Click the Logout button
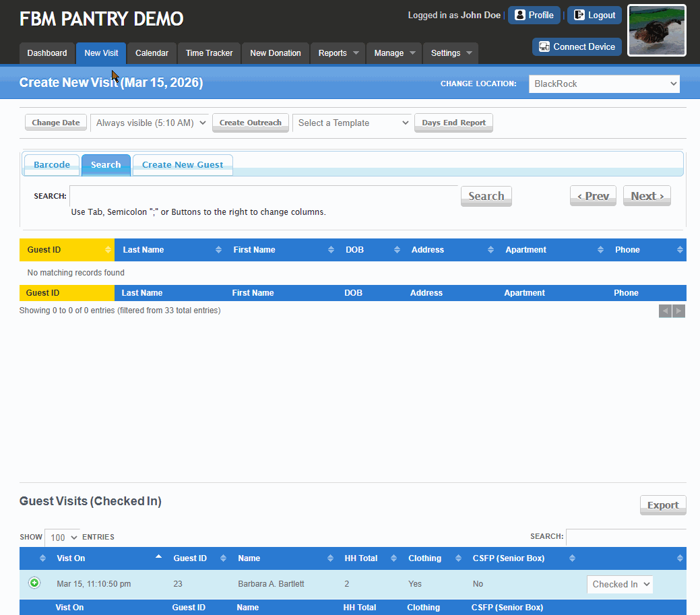The width and height of the screenshot is (700, 615). point(594,15)
